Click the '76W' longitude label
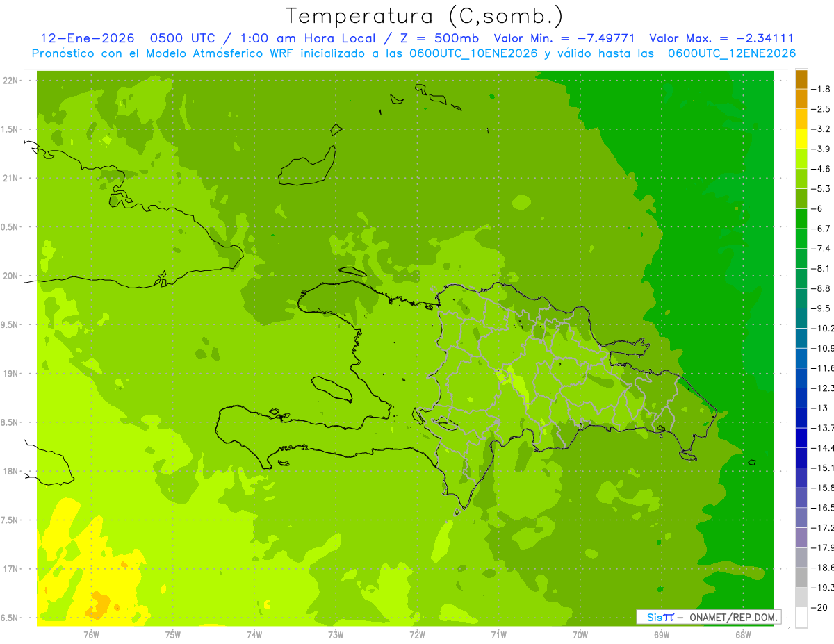This screenshot has height=644, width=834. click(91, 635)
